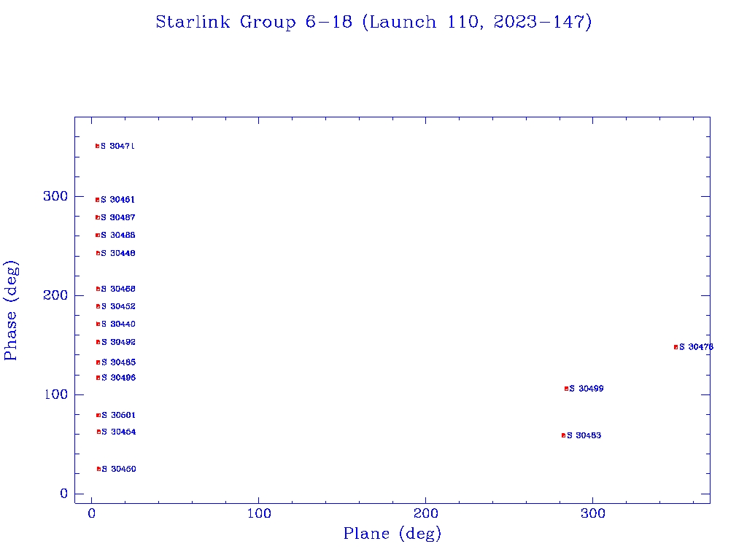Screen dimensions: 747x560
Task: Click the 'Plane (deg)' horizontal axis title
Action: [392, 533]
